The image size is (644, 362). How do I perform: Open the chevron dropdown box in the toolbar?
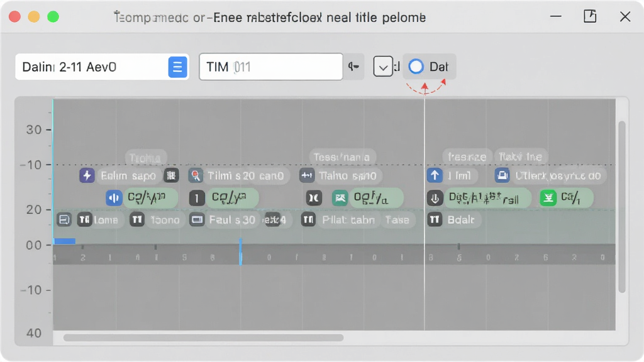[383, 67]
